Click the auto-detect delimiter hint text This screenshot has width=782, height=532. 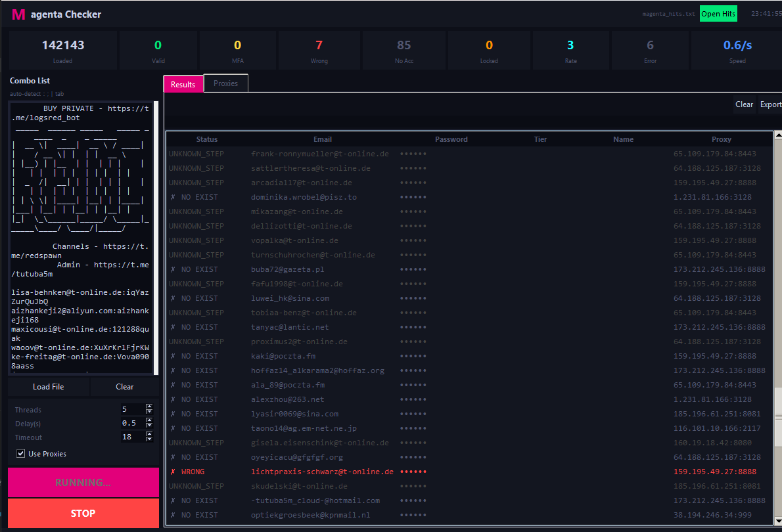(36, 94)
